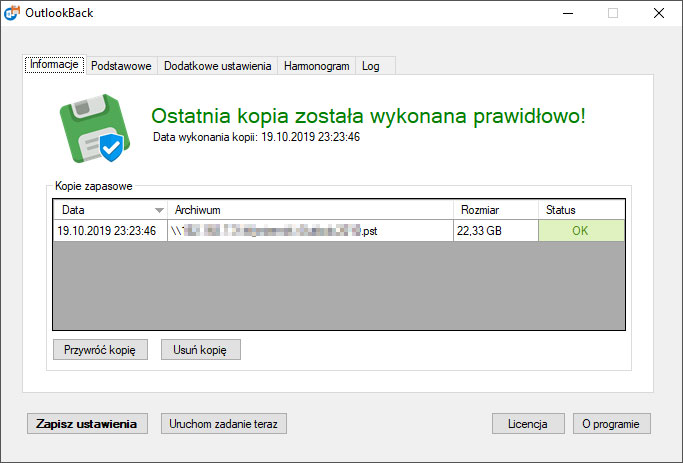This screenshot has height=463, width=683.
Task: Switch to the Harmonogram tab
Action: (317, 66)
